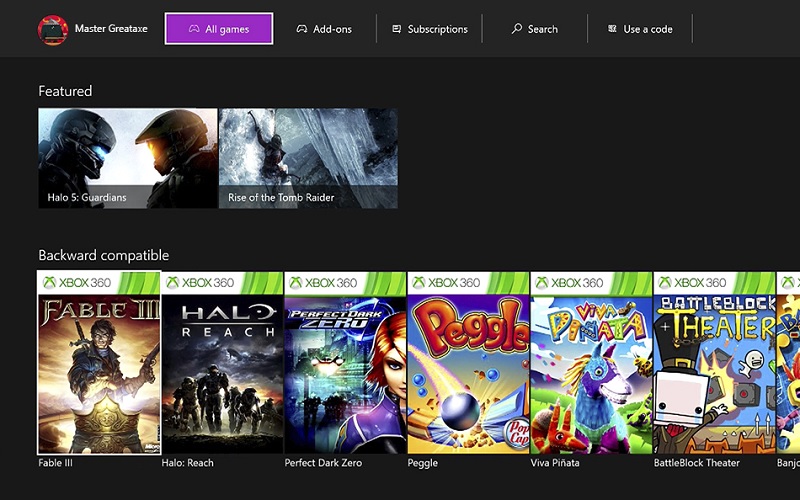Click Xbox 360 banner on Halo Reach cover
This screenshot has height=500, width=800.
pyautogui.click(x=222, y=283)
